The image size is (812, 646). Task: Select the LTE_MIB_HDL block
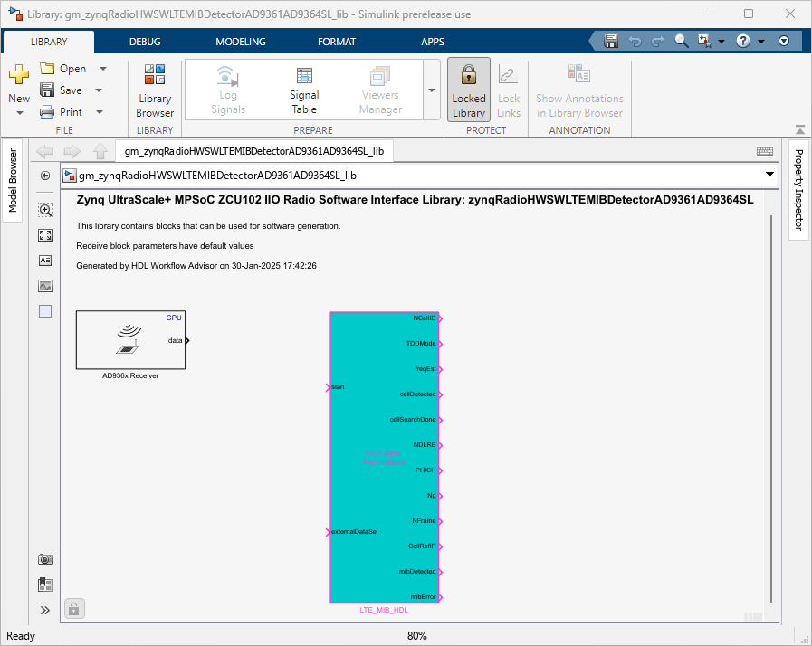pos(384,458)
